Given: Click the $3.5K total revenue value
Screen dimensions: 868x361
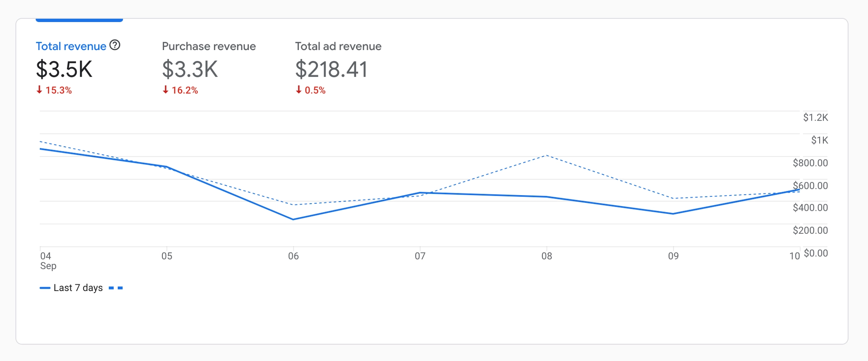Looking at the screenshot, I should pos(64,69).
